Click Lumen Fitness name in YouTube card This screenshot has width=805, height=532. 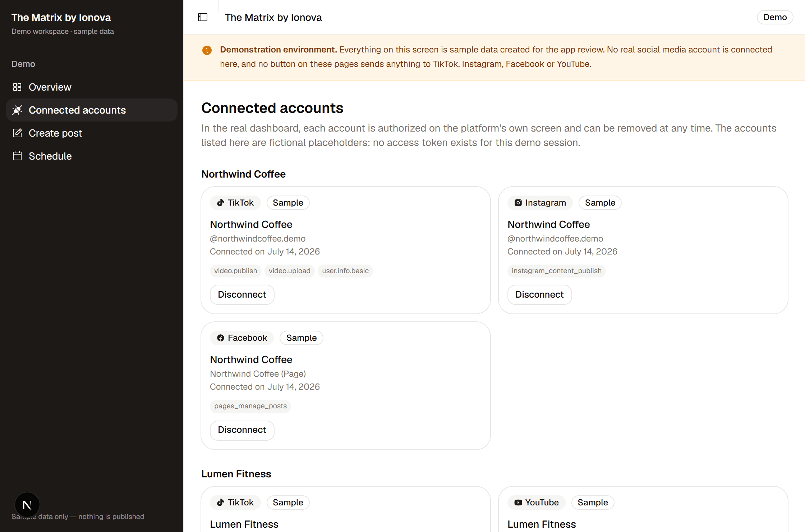pyautogui.click(x=542, y=524)
